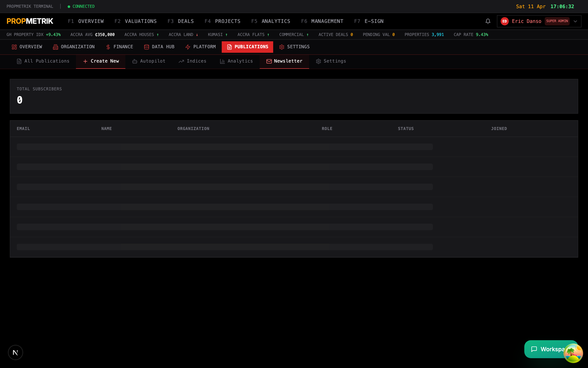Click the STATUS column header

406,129
